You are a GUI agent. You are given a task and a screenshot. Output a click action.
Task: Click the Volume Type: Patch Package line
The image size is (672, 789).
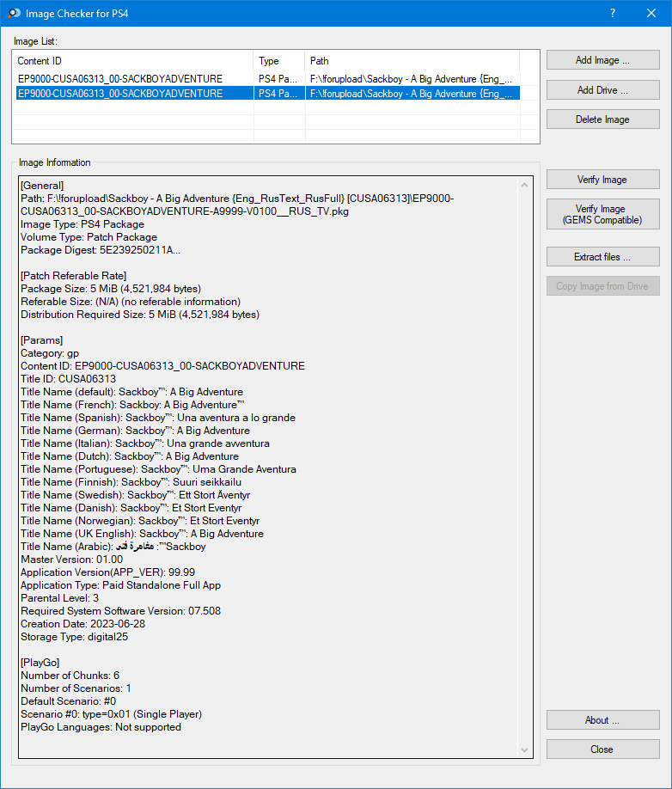(x=89, y=237)
